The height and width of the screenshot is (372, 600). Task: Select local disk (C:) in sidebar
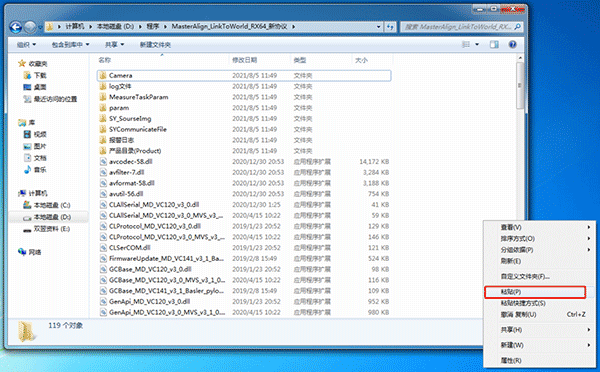click(x=47, y=205)
